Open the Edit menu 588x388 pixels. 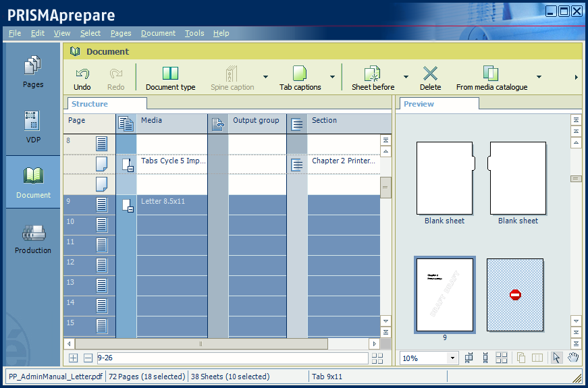[x=38, y=33]
